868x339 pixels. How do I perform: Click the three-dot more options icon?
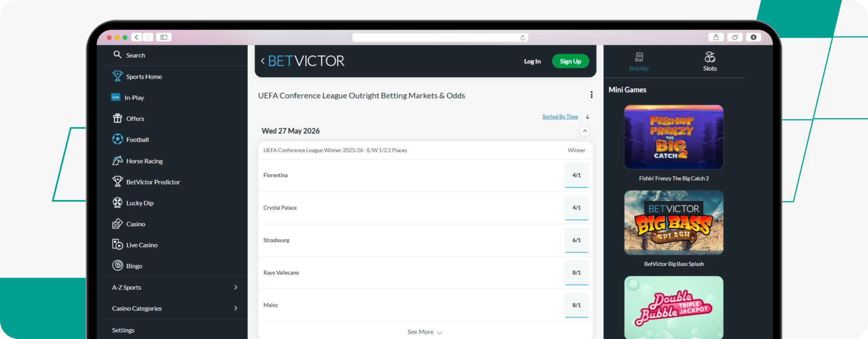pyautogui.click(x=591, y=95)
